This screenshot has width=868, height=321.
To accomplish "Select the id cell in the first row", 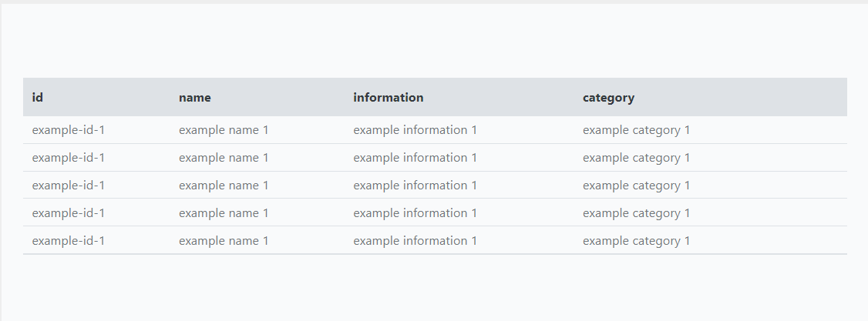I will 69,130.
